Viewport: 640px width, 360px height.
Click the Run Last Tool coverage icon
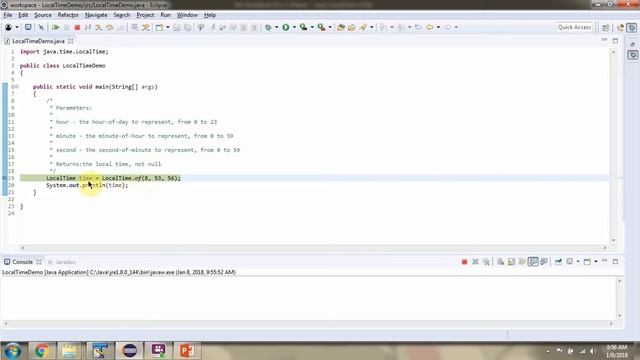point(303,27)
